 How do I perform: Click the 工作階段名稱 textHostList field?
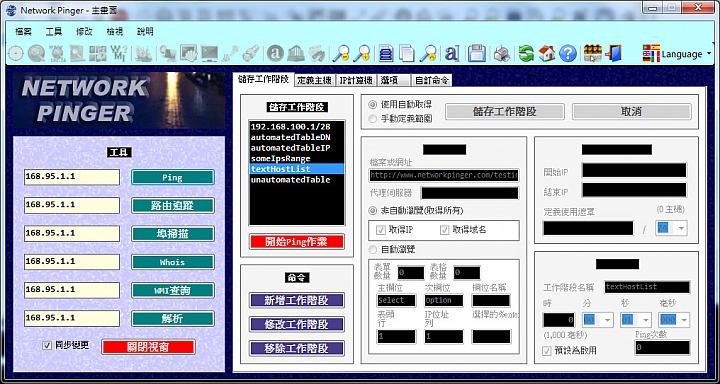coord(647,287)
